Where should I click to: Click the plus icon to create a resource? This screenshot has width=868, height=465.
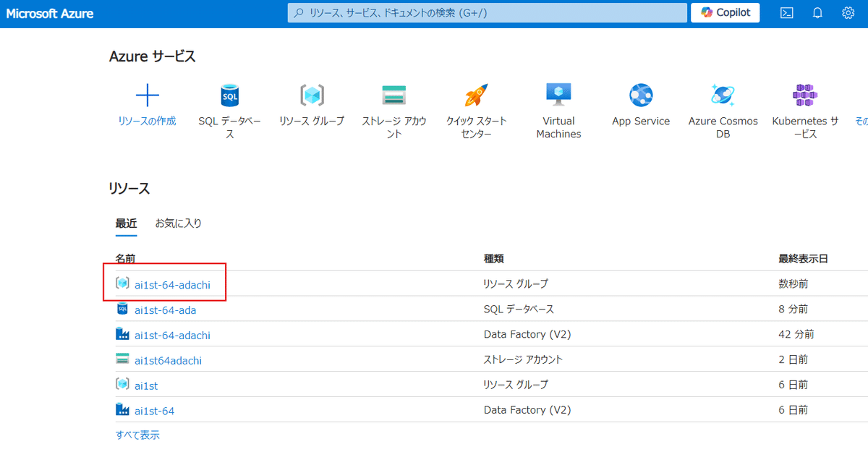pyautogui.click(x=147, y=95)
